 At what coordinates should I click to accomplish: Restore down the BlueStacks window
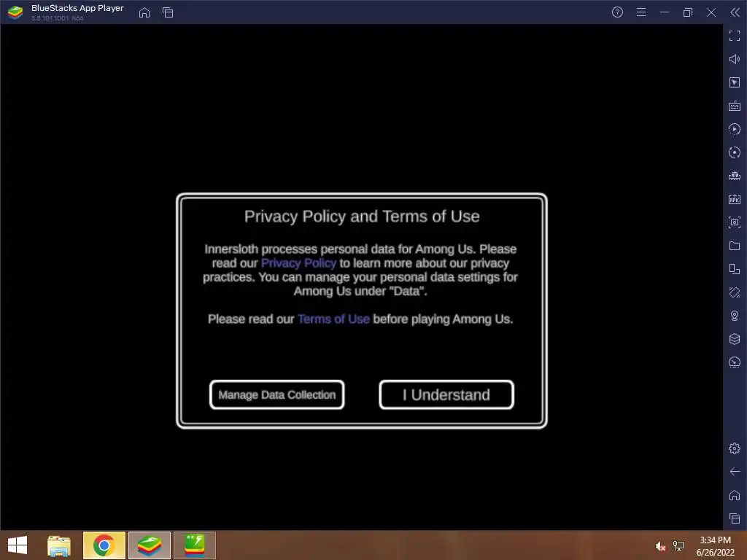click(x=688, y=12)
